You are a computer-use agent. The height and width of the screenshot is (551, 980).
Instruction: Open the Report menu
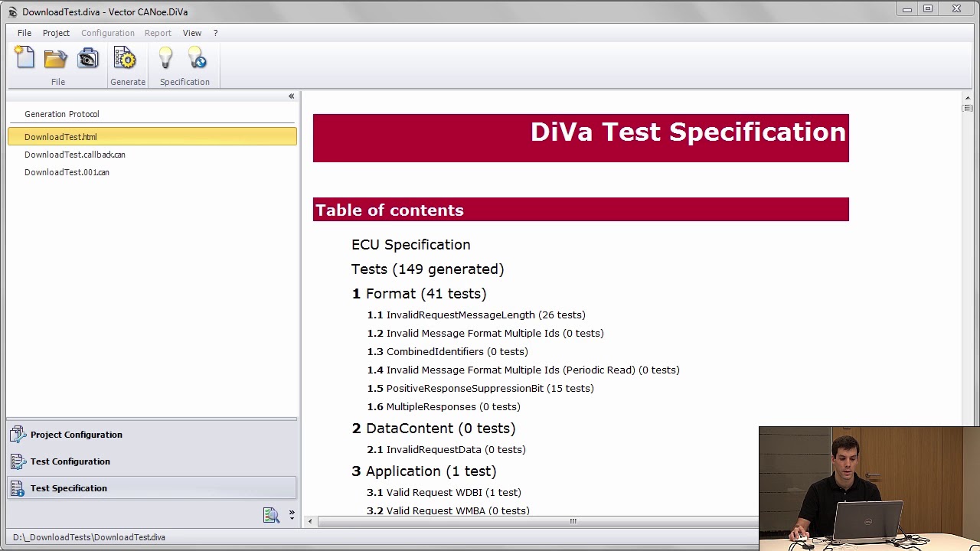click(x=158, y=33)
